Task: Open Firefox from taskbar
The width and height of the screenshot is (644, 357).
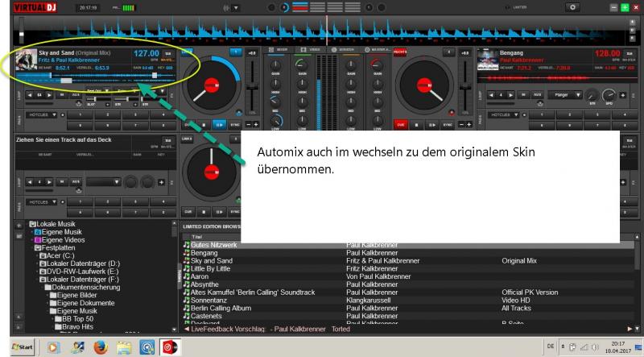Action: click(x=100, y=347)
